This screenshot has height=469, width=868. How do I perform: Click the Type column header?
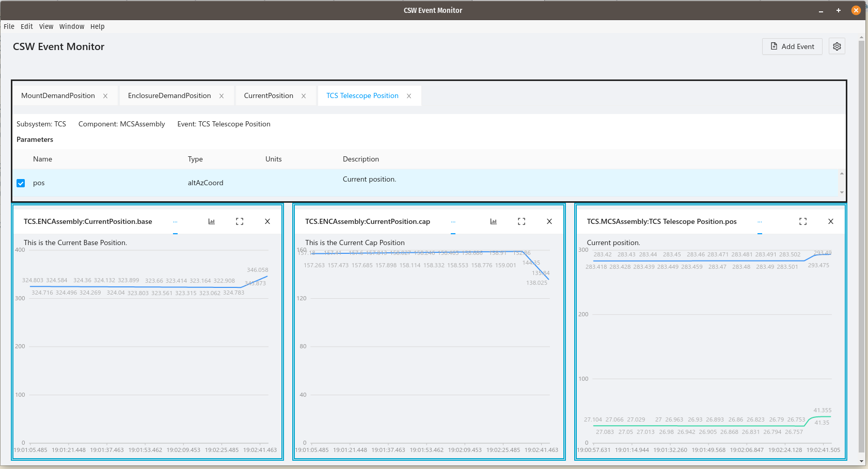pyautogui.click(x=195, y=159)
